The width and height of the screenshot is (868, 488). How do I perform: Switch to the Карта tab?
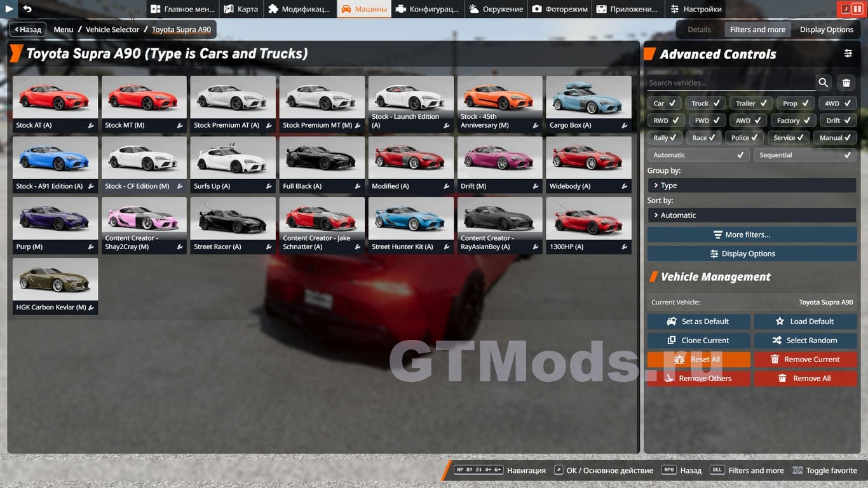(241, 9)
